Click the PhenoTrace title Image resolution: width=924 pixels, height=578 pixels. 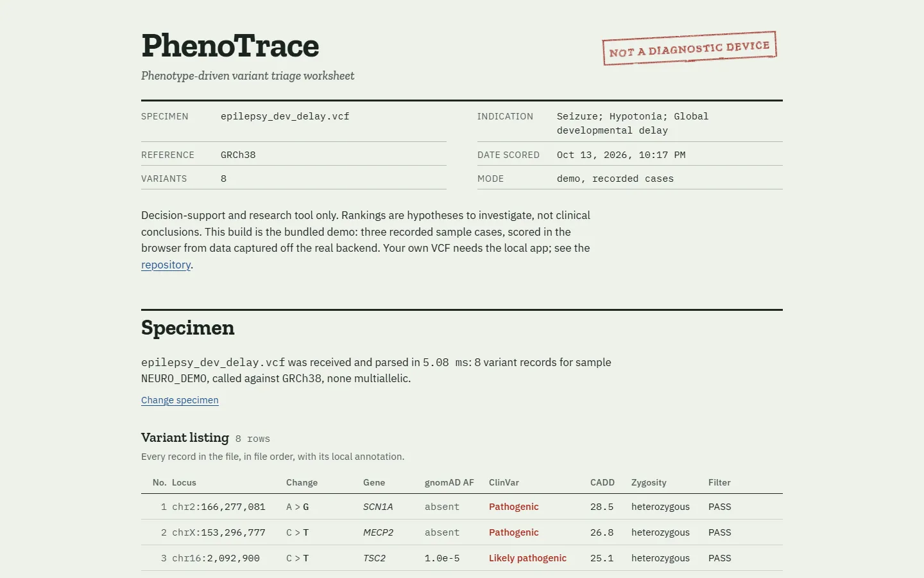coord(230,46)
